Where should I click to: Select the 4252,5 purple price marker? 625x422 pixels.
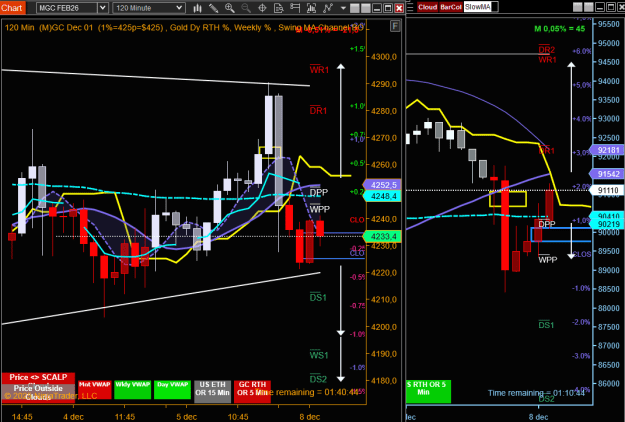pos(382,185)
